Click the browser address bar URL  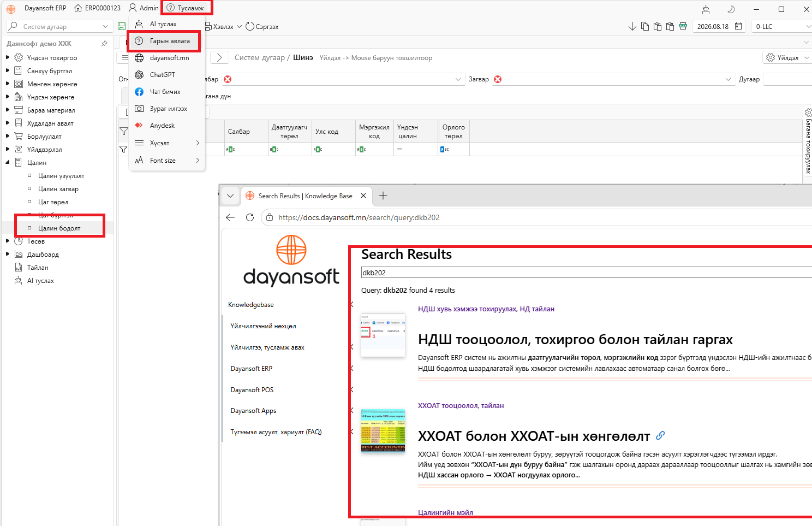[x=359, y=217]
